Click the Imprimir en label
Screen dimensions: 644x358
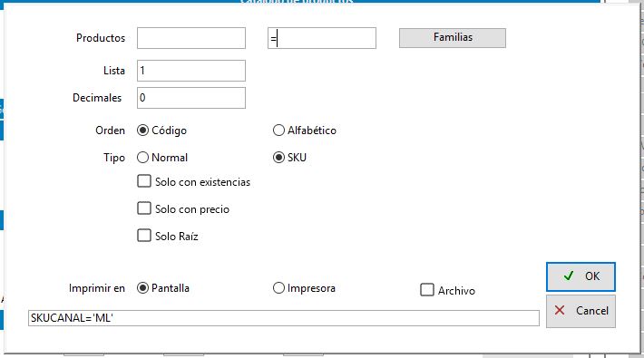[x=97, y=288]
